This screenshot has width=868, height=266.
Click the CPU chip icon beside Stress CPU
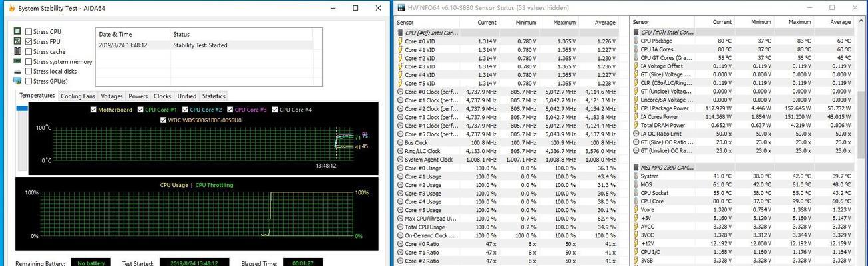point(17,31)
